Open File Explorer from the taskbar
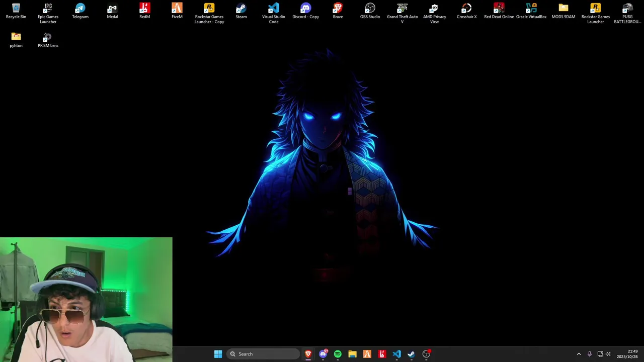This screenshot has width=644, height=362. click(352, 354)
